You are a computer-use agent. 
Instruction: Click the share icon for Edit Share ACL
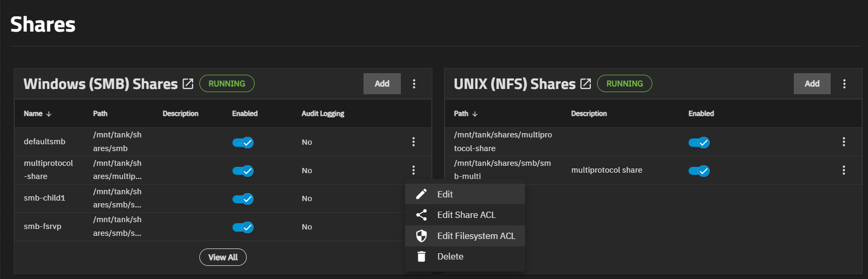coord(421,215)
